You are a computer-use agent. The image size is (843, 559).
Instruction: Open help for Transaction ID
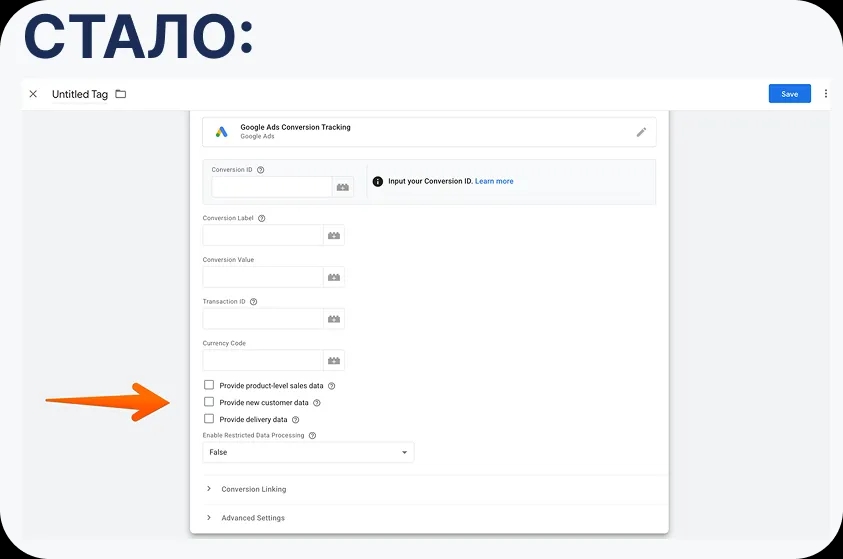pyautogui.click(x=254, y=302)
